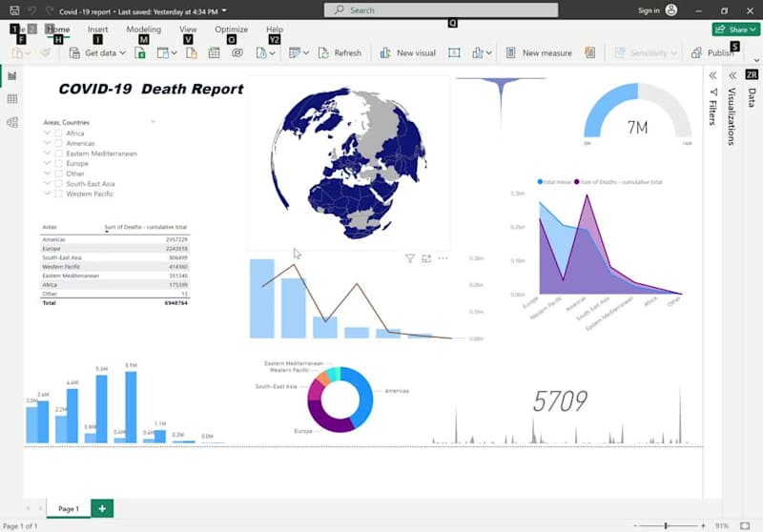Screen dimensions: 763x532
Task: Add a new page with plus button
Action: pos(102,509)
